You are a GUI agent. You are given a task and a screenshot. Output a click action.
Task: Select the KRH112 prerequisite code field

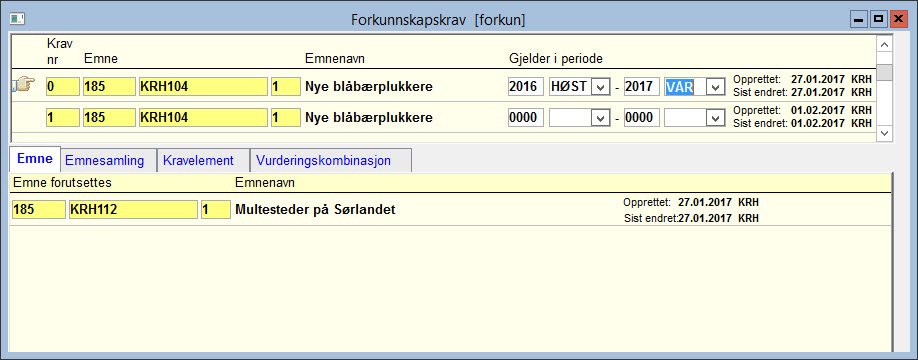click(x=133, y=210)
